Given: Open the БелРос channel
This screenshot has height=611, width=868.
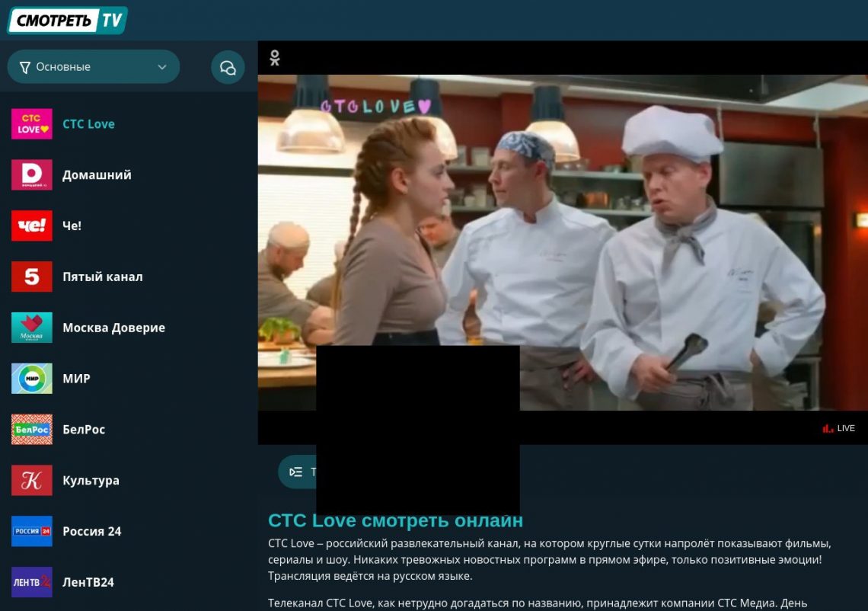Looking at the screenshot, I should click(84, 430).
